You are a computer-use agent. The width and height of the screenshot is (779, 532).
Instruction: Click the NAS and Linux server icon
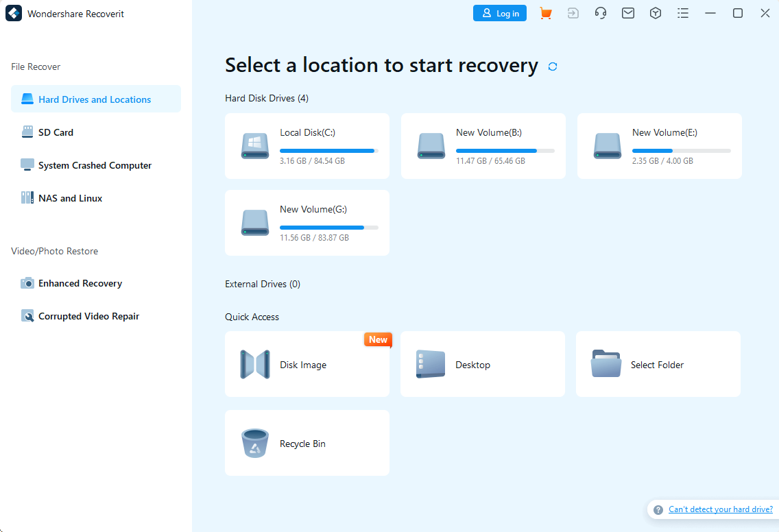click(27, 197)
